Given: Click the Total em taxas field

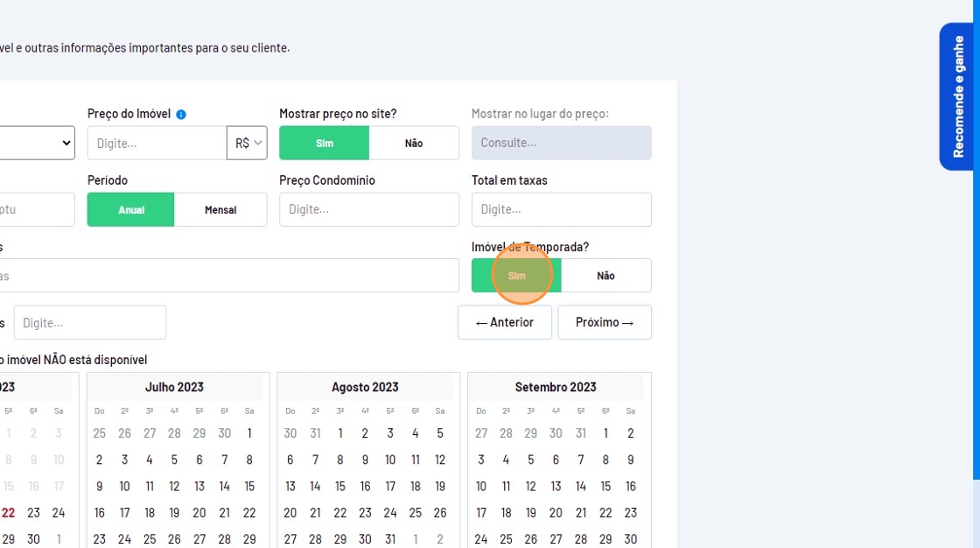Looking at the screenshot, I should (x=561, y=210).
